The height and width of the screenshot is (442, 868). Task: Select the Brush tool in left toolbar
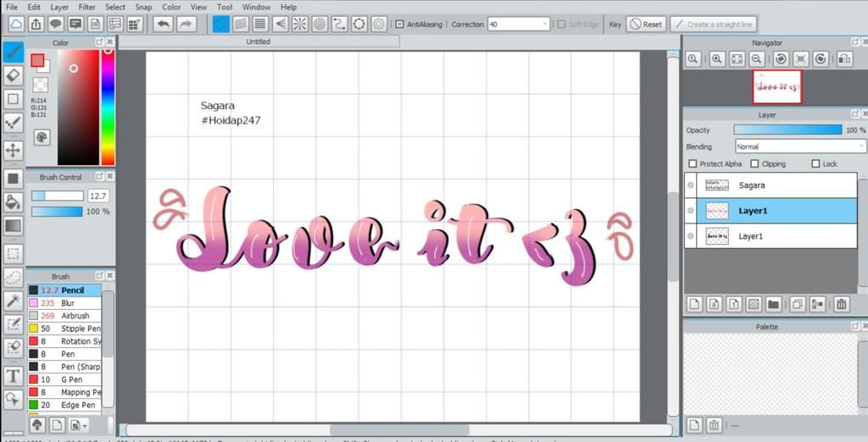click(x=14, y=52)
